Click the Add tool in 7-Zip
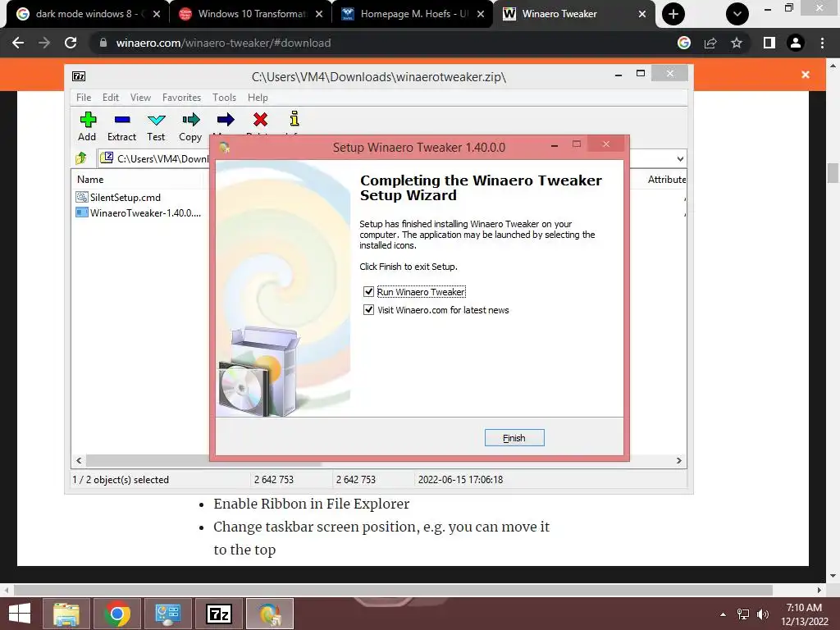Screen dimensions: 840x630 (x=87, y=126)
